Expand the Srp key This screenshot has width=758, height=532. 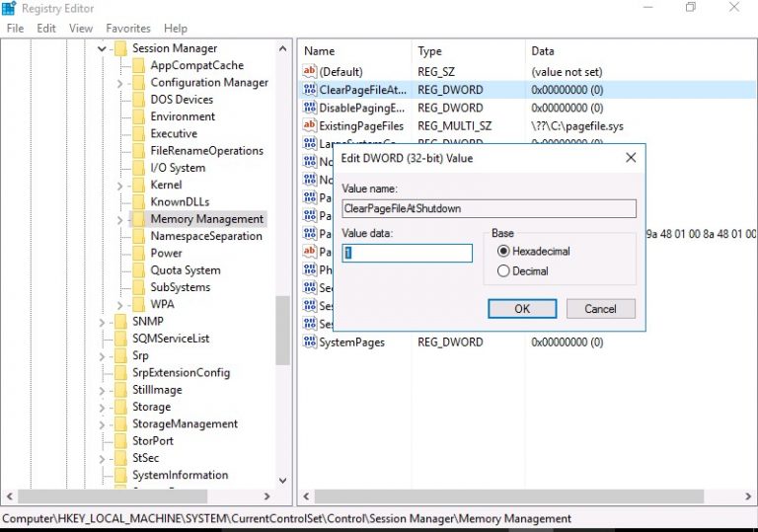pos(102,356)
